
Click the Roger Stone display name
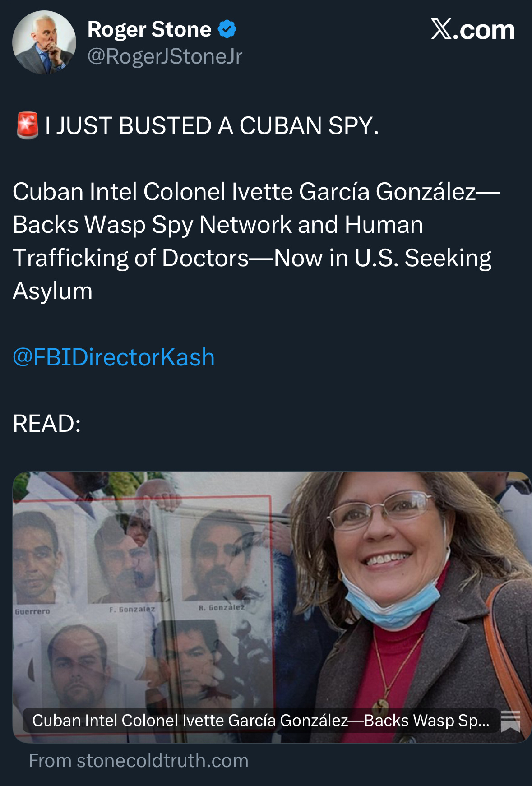click(x=149, y=29)
